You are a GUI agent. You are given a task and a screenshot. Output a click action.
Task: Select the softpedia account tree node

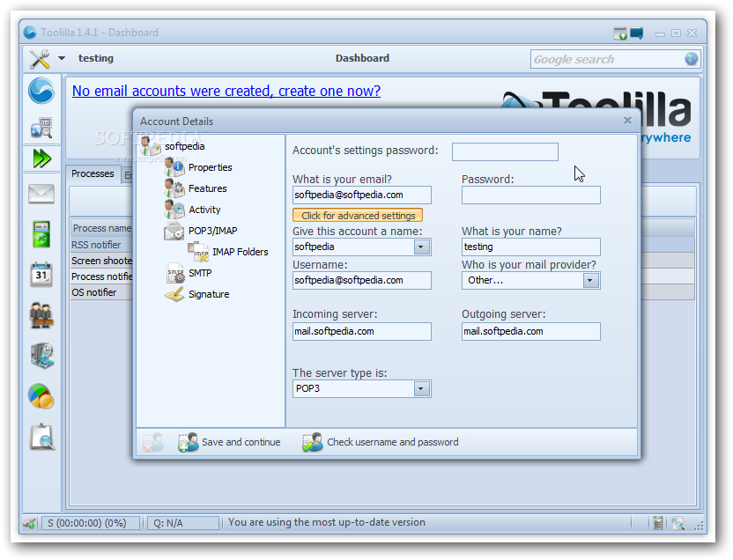[184, 146]
